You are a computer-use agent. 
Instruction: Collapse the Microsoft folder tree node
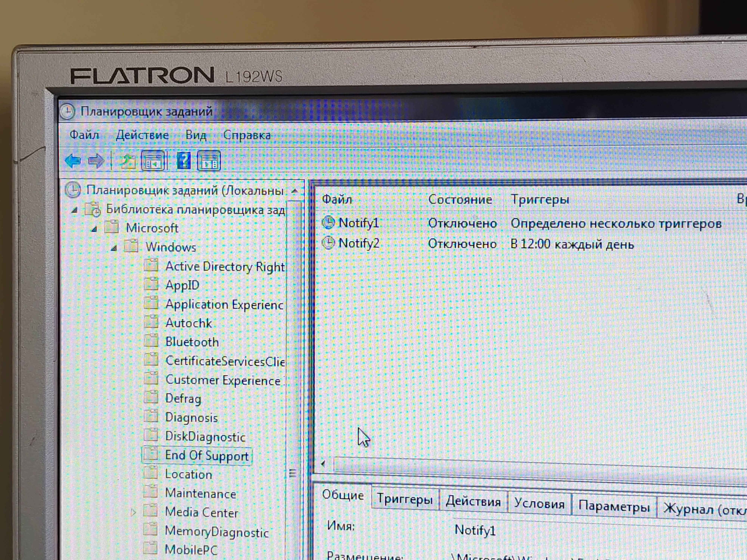94,229
